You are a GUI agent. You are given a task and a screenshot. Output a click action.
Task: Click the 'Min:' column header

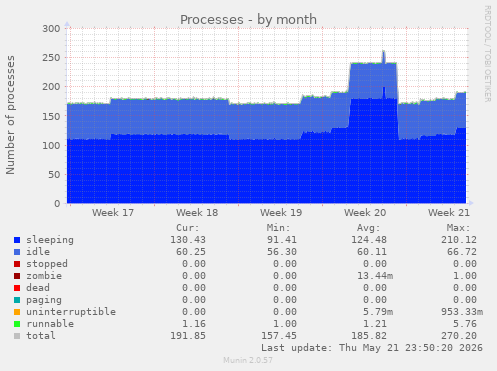(x=279, y=228)
